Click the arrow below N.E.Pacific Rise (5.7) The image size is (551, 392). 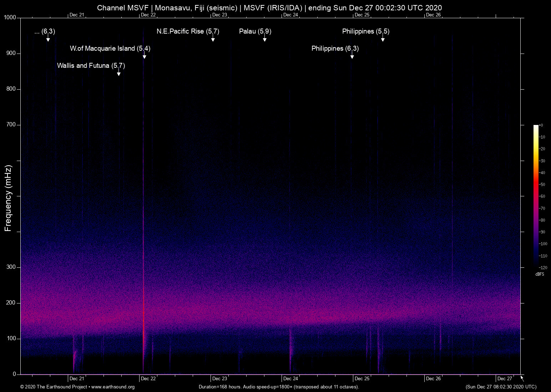tap(213, 39)
